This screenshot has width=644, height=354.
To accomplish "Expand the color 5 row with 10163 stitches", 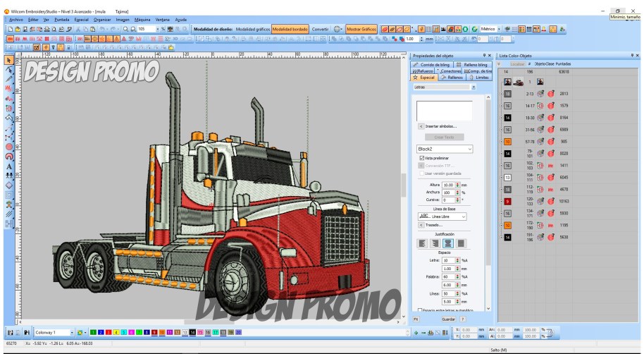I will (501, 202).
